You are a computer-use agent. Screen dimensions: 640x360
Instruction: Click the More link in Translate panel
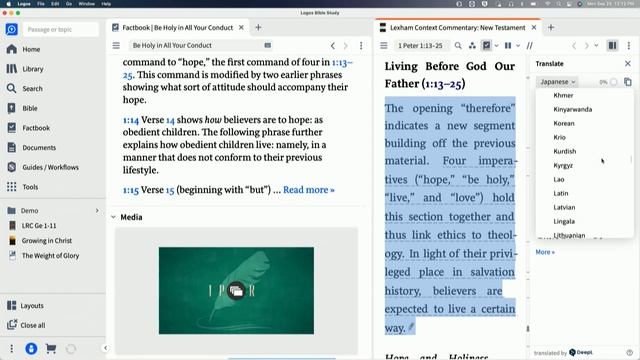point(545,252)
